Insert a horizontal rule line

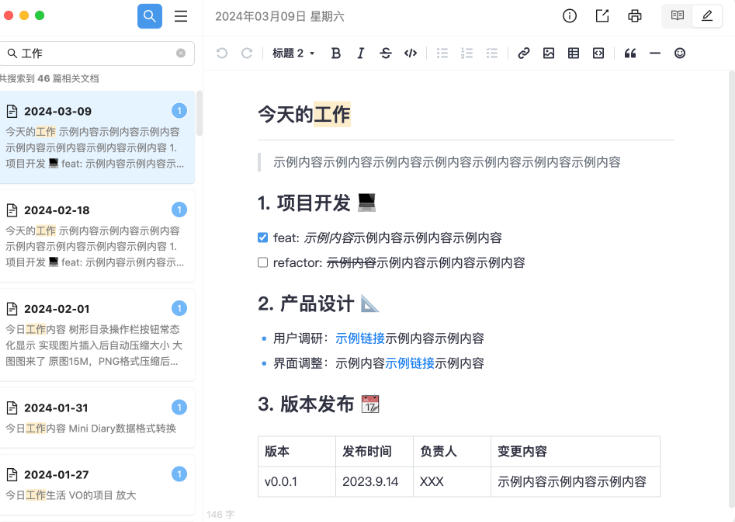(655, 53)
